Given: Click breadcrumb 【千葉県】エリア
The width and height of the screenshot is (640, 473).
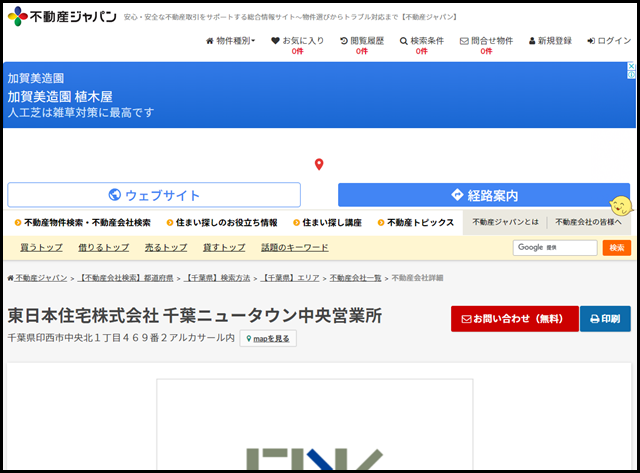Looking at the screenshot, I should pyautogui.click(x=290, y=278).
